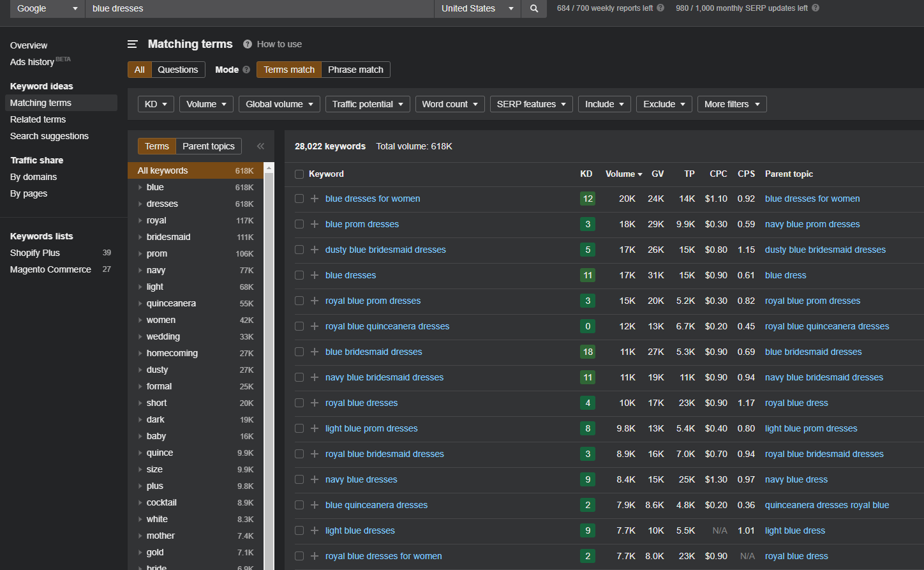Image resolution: width=924 pixels, height=570 pixels.
Task: Click the search magnifier icon button
Action: pos(534,9)
